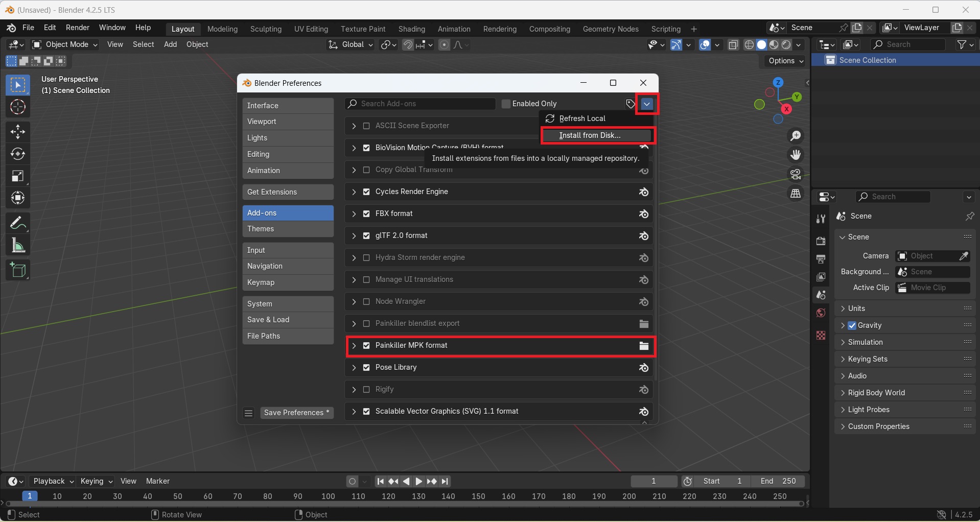
Task: Open the Render properties tab
Action: point(821,241)
